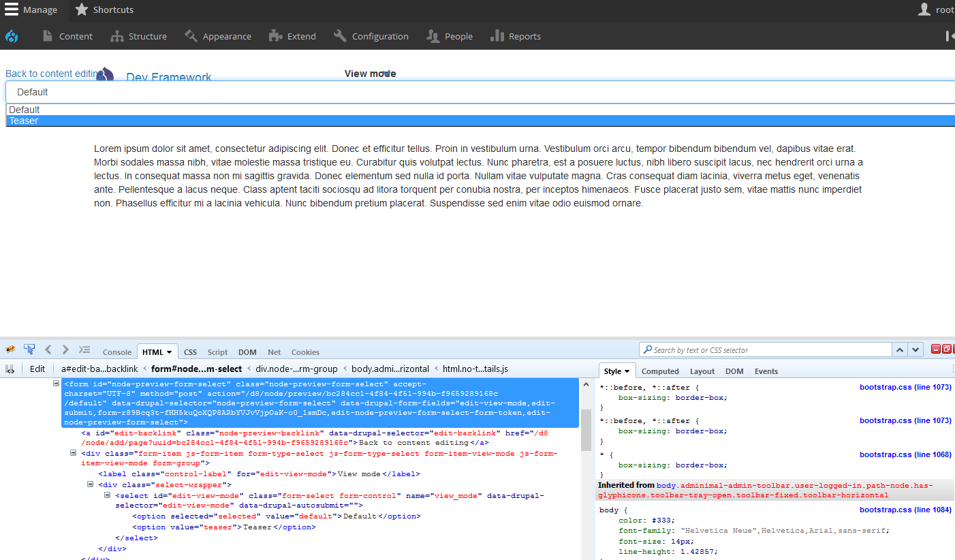Open the HTML tab's dropdown arrow
955x560 pixels.
170,352
